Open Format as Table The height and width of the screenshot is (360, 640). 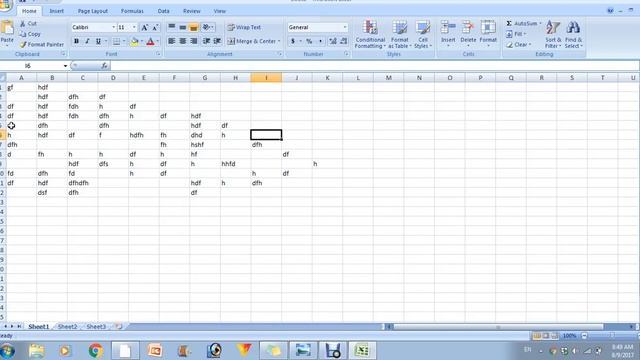[x=400, y=34]
